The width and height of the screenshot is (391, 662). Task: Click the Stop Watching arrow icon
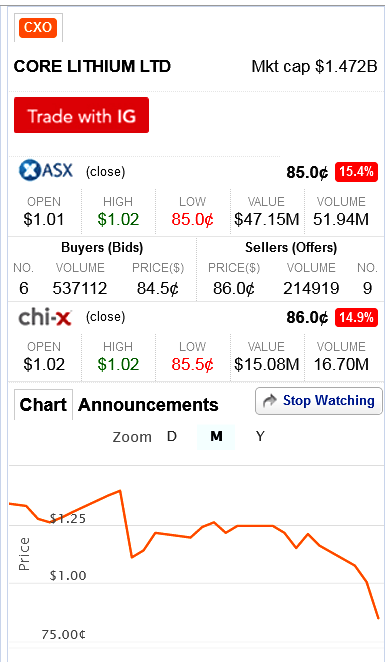point(269,401)
